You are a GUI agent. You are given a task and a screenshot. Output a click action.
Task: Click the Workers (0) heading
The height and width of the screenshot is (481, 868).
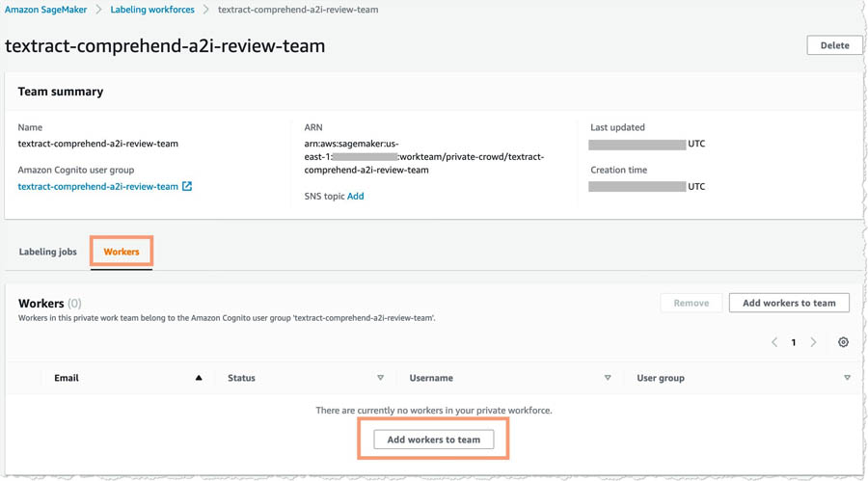pos(50,304)
